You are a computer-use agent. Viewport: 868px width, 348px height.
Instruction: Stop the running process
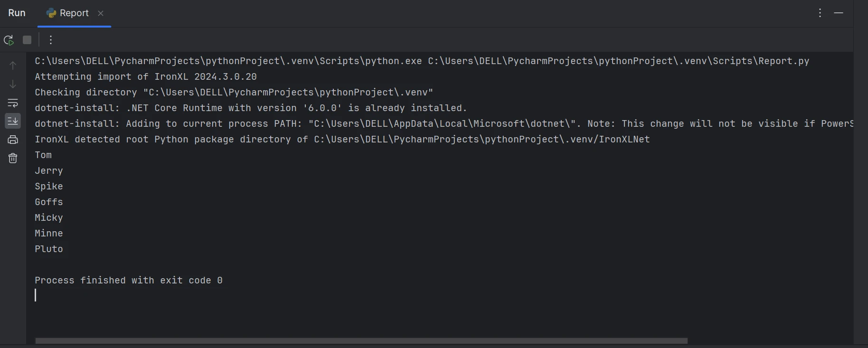pyautogui.click(x=27, y=40)
